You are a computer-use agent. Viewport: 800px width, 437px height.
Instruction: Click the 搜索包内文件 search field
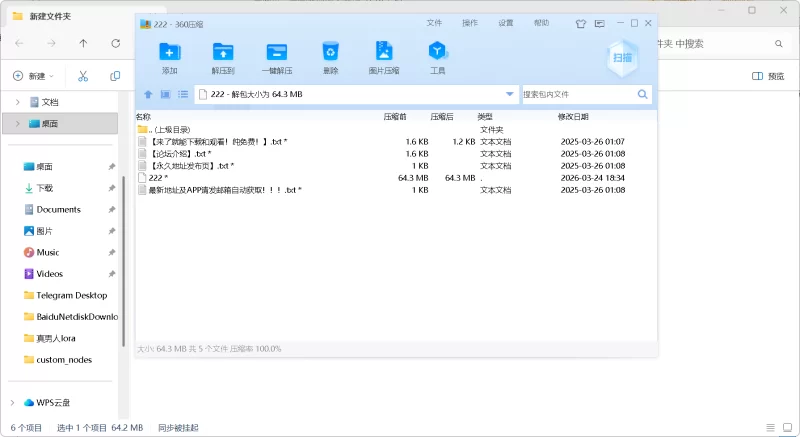578,95
